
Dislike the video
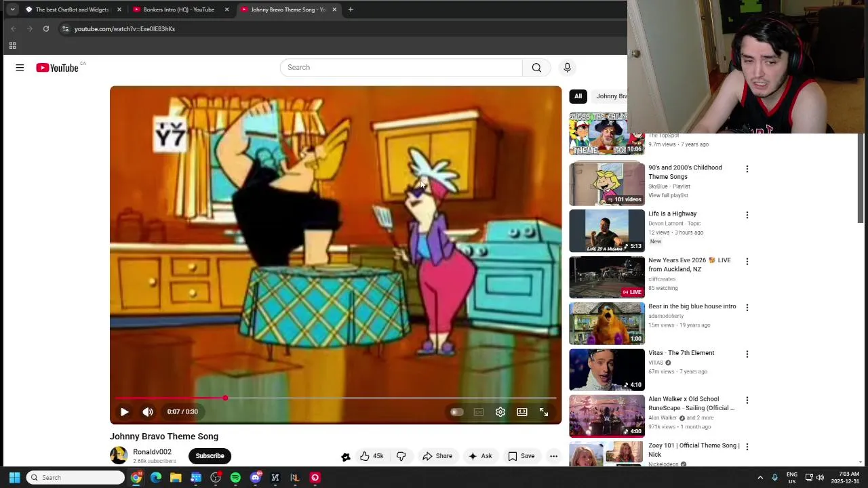coord(401,456)
